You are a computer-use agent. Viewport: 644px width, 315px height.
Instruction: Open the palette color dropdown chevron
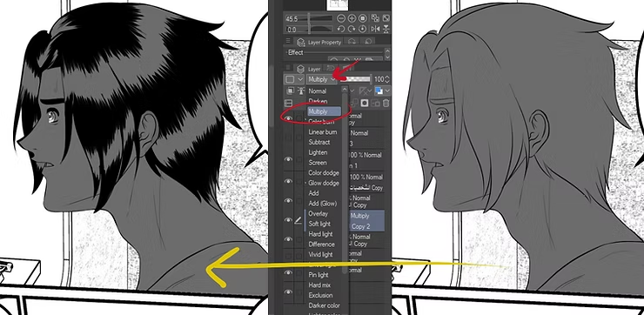300,79
